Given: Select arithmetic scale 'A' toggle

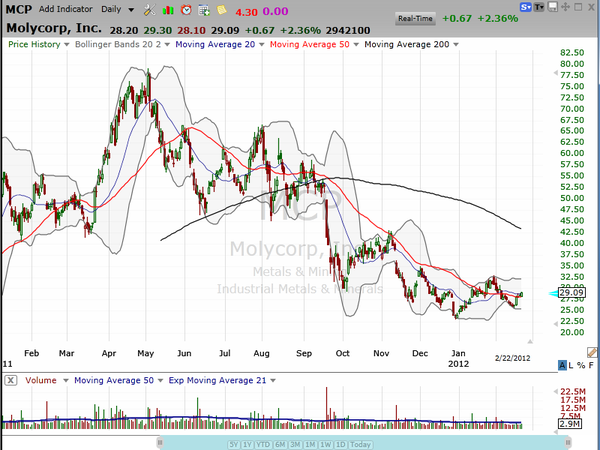Looking at the screenshot, I should tap(562, 365).
